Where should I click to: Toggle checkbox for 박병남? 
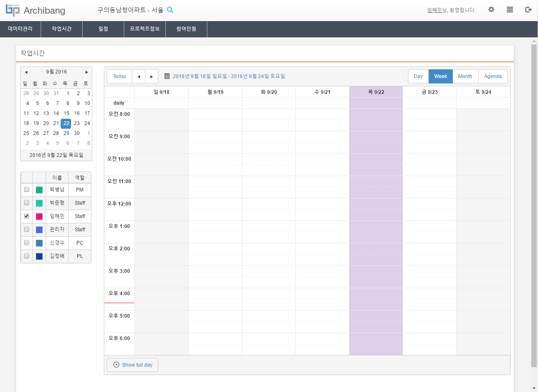click(x=27, y=189)
